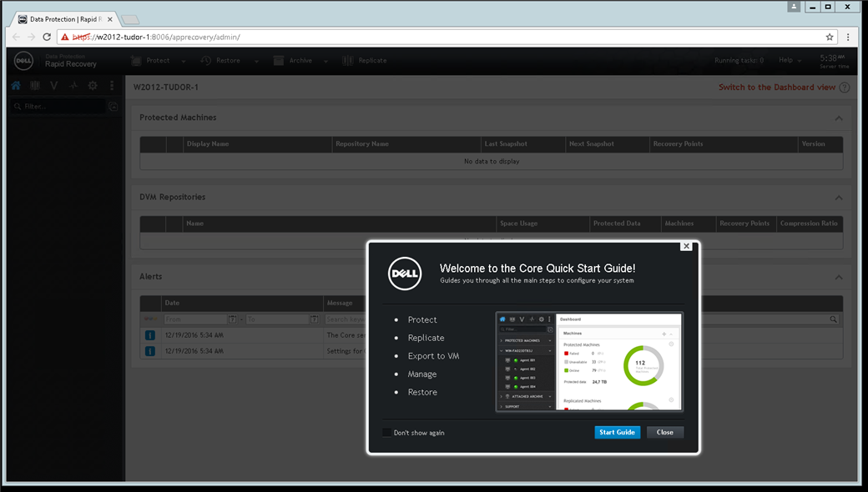The width and height of the screenshot is (868, 492).
Task: Collapse the Protected Machines section
Action: click(839, 118)
